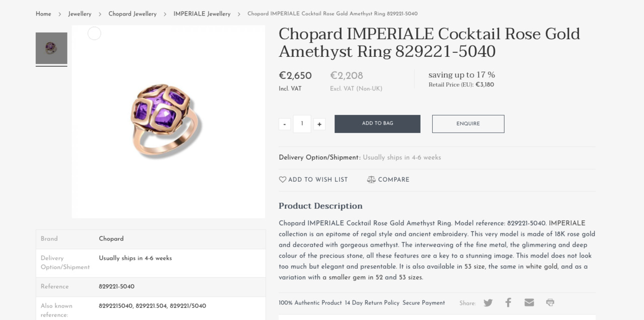This screenshot has width=644, height=320.
Task: Increase quantity with plus button
Action: (x=319, y=124)
